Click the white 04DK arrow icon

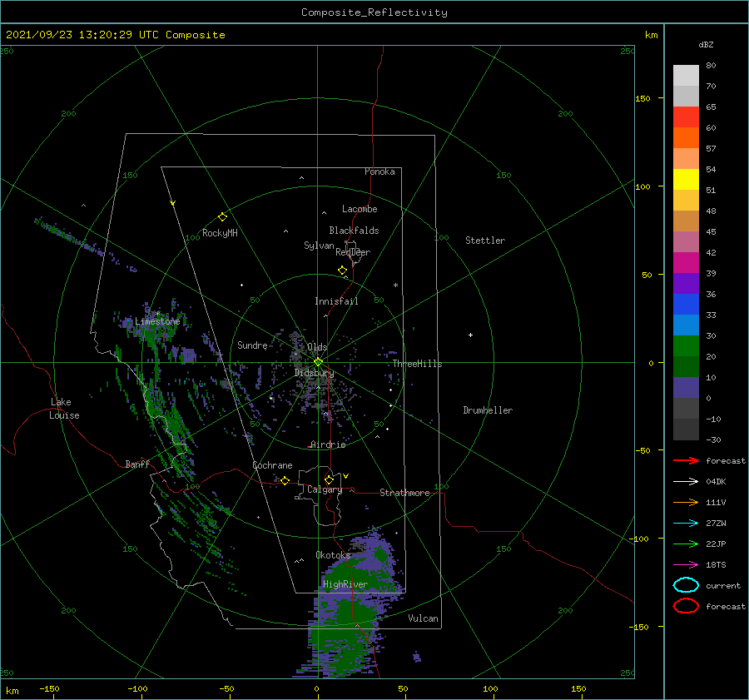(x=686, y=482)
